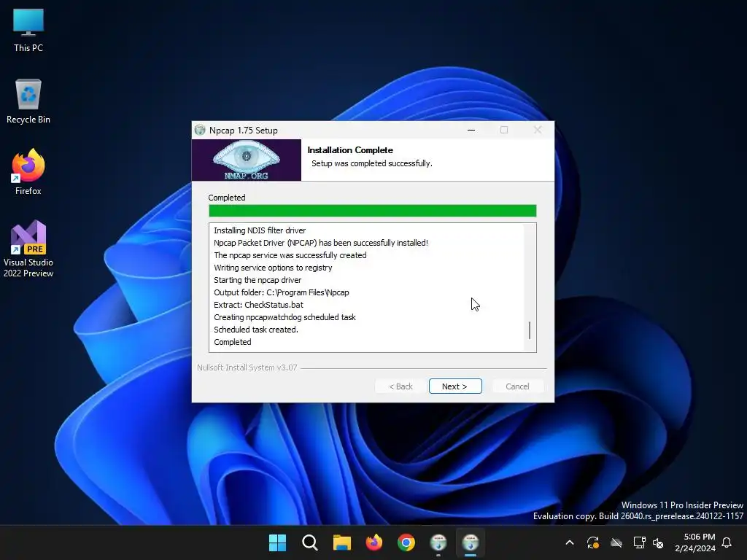Viewport: 747px width, 560px height.
Task: Select 'Extract: CheckStatus.bat' log line
Action: point(258,305)
